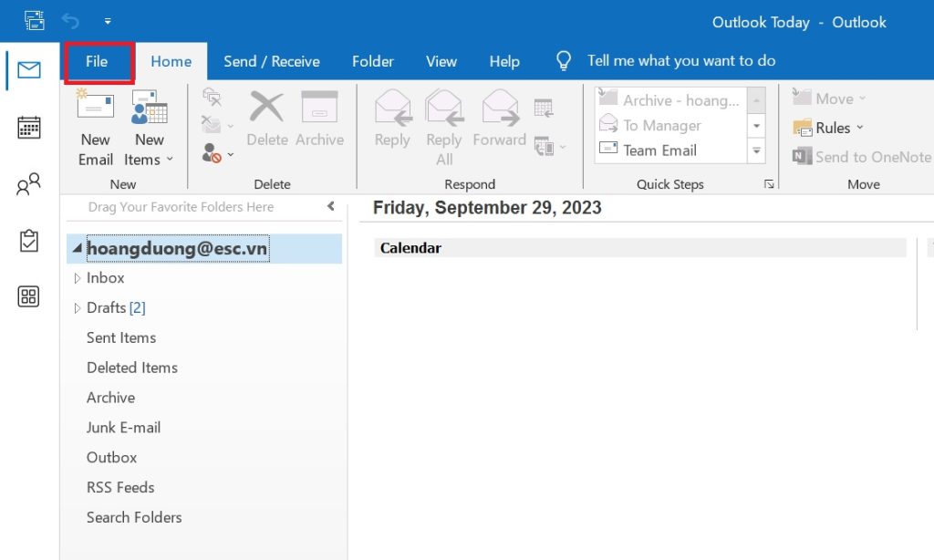This screenshot has height=560, width=934.
Task: Click the Reply button
Action: [392, 119]
